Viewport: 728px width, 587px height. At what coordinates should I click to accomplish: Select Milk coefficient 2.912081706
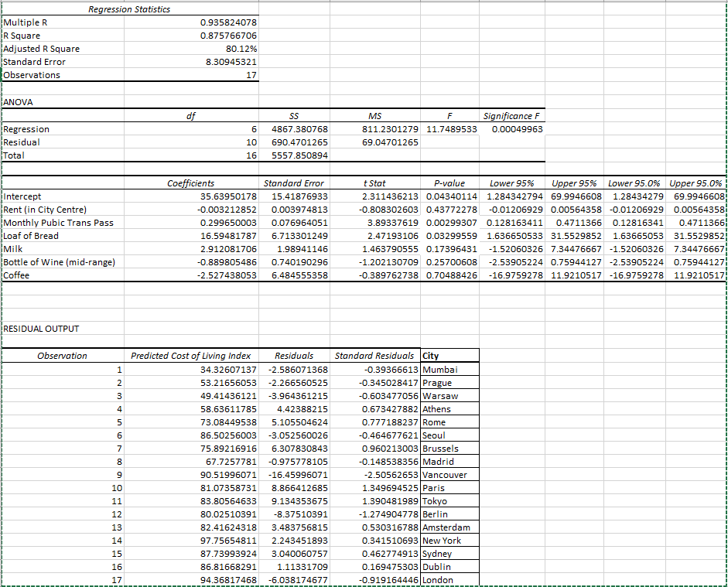(x=191, y=249)
